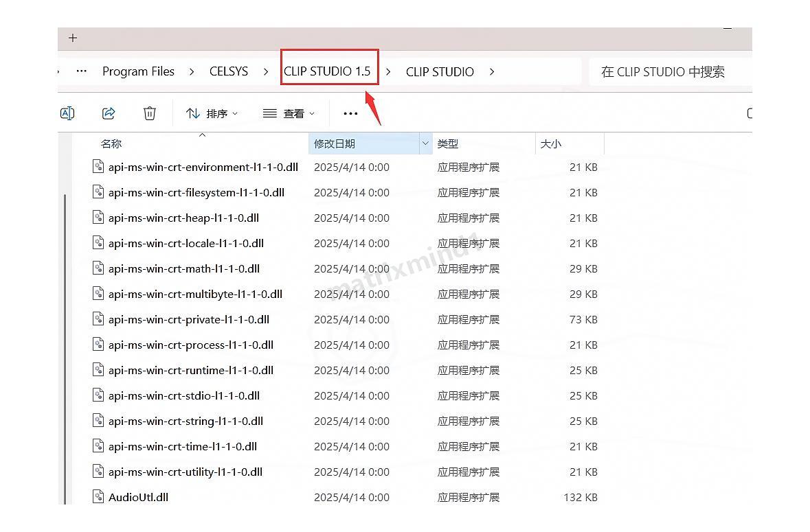Screen dimensions: 810x532
Task: Click the DLL icon beside api-ms-win-crt-filesystem
Action: 98,192
